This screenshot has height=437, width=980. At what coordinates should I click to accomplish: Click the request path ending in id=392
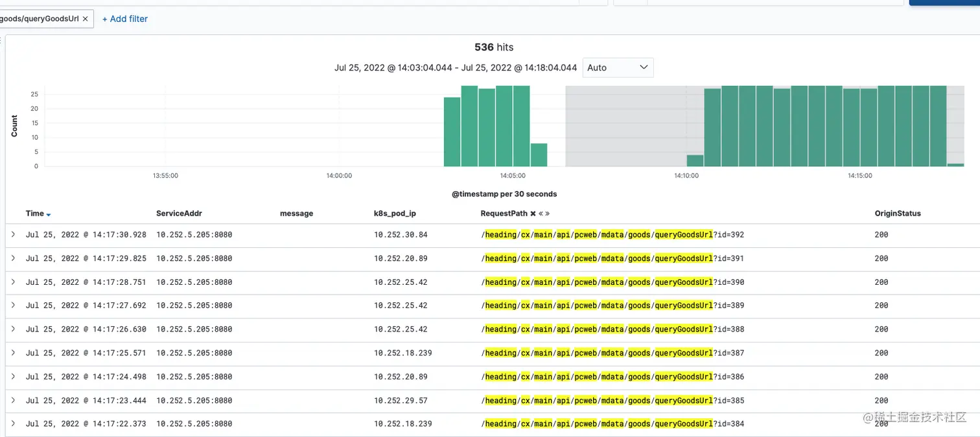pyautogui.click(x=612, y=234)
